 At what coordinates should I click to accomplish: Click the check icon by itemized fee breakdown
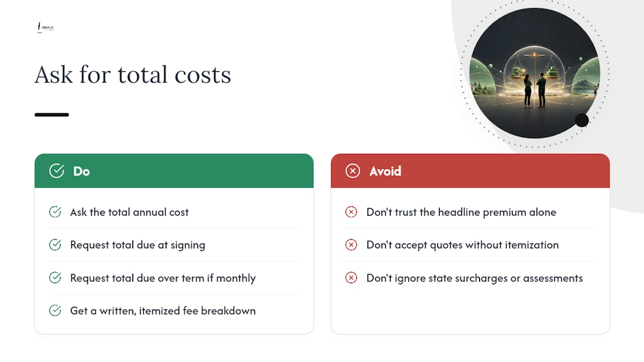pos(55,311)
